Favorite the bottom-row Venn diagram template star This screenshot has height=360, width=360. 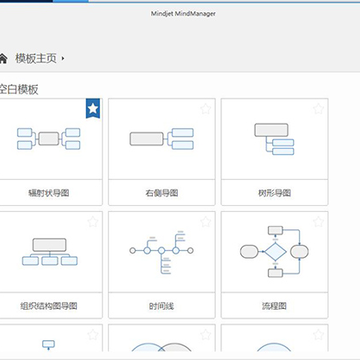coord(206,335)
